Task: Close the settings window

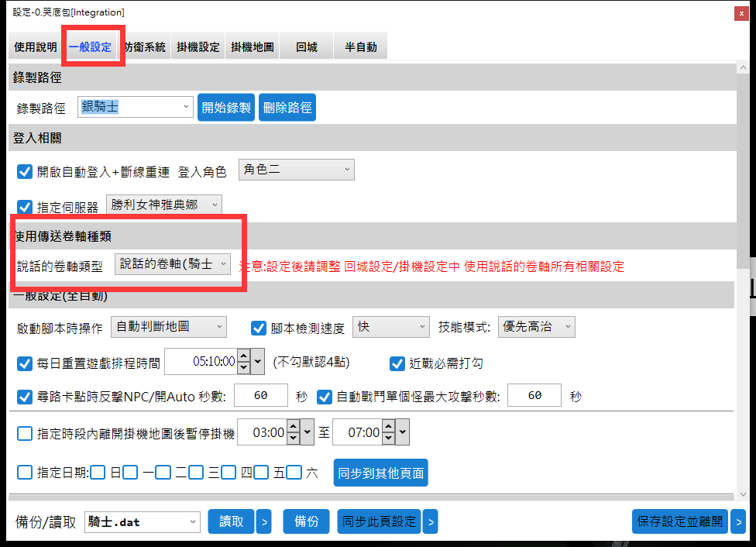Action: 741,12
